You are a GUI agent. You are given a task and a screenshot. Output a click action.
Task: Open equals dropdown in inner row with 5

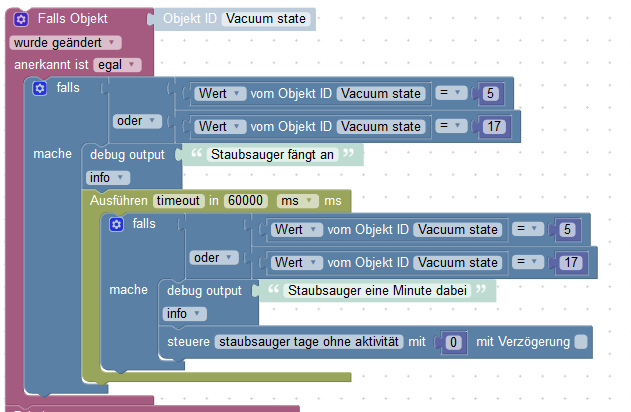pyautogui.click(x=528, y=229)
